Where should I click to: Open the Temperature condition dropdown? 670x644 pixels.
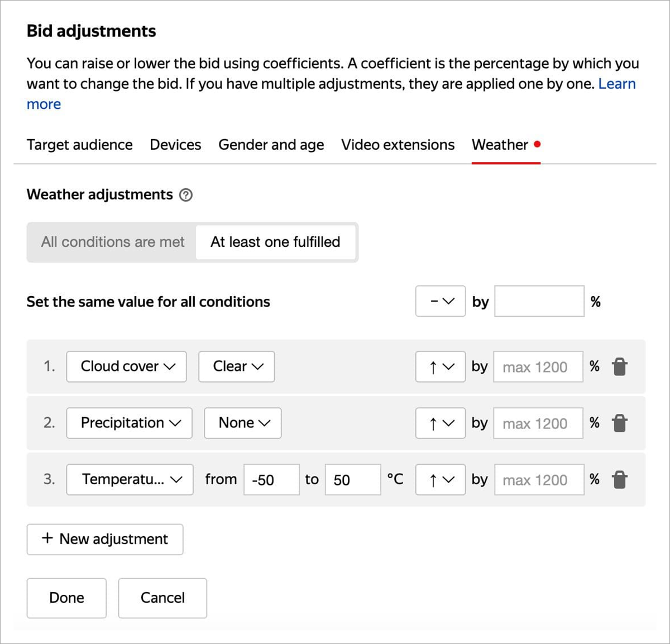(130, 479)
